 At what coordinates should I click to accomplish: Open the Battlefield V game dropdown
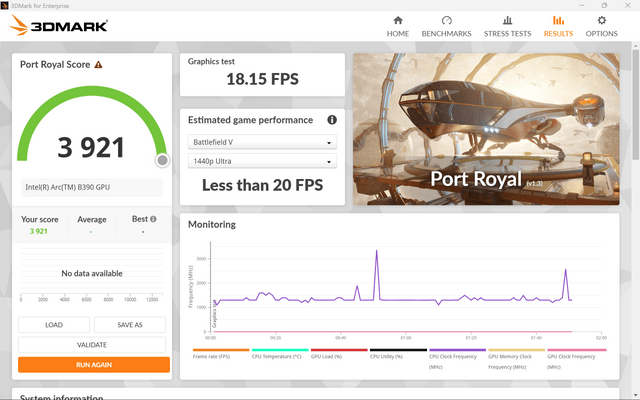(x=262, y=142)
